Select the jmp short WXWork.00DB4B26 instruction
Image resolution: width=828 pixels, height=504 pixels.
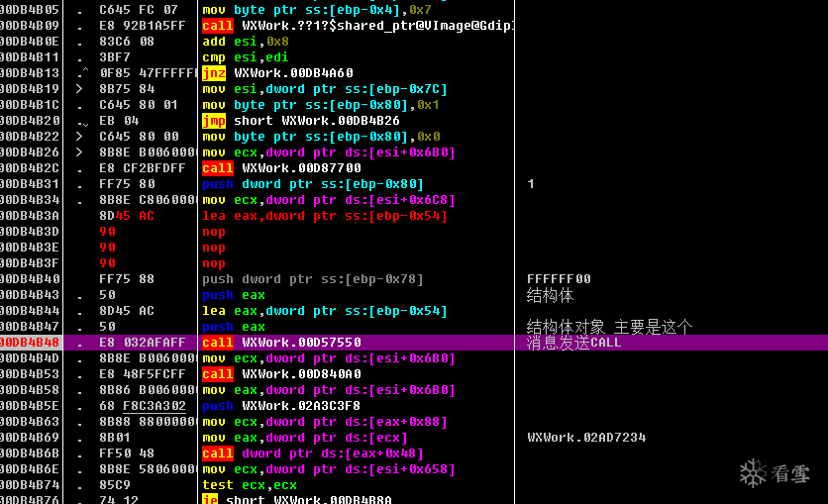(x=301, y=121)
